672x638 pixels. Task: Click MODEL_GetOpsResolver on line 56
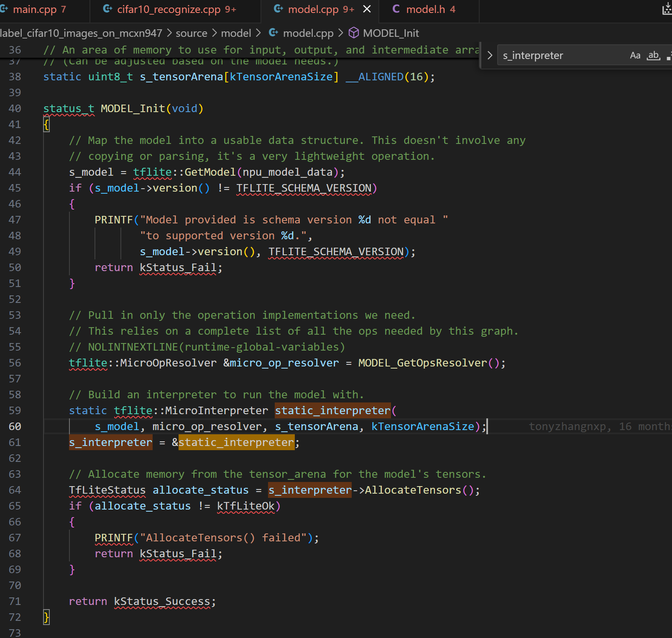423,363
